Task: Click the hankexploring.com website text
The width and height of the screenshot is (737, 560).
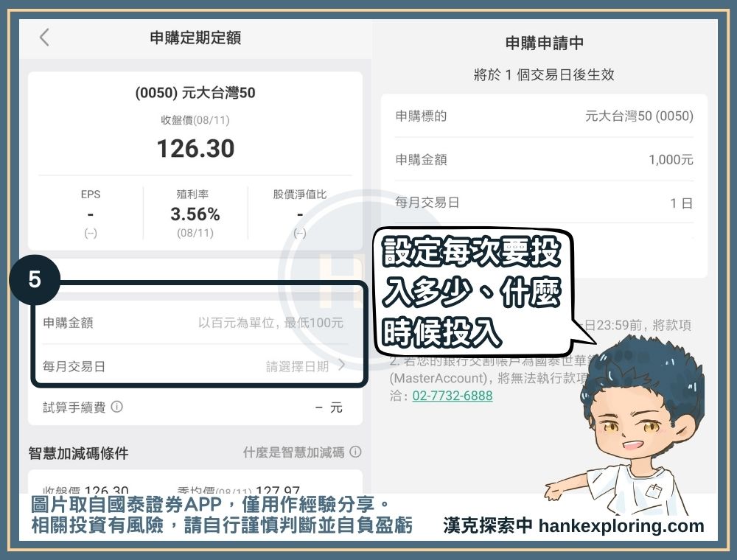Action: (621, 525)
